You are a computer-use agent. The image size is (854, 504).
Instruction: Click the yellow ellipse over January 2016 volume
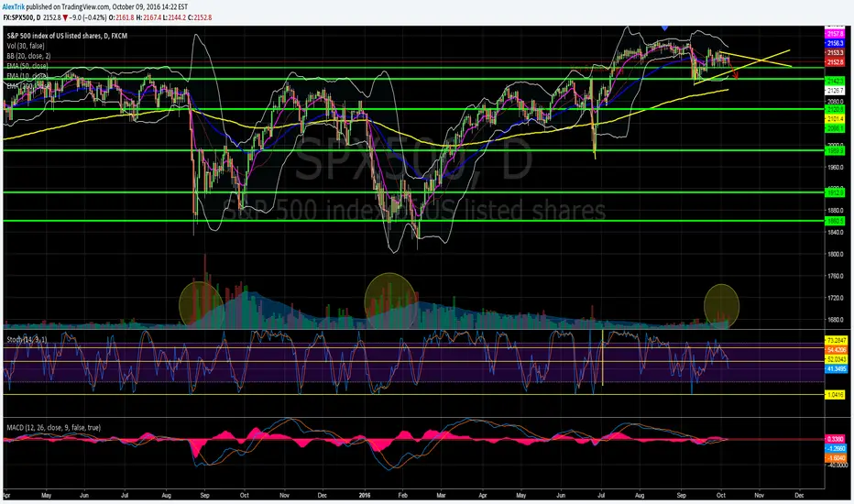pyautogui.click(x=390, y=301)
